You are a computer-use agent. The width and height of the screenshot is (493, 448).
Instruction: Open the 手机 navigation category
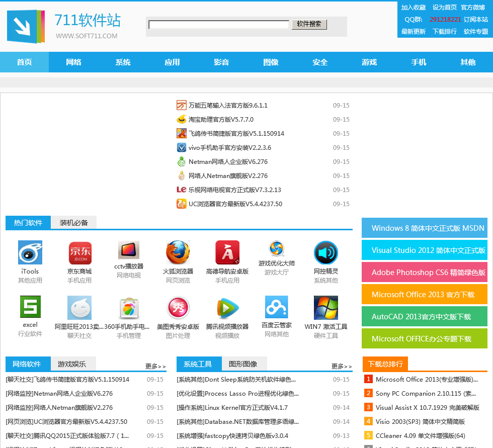pos(419,62)
